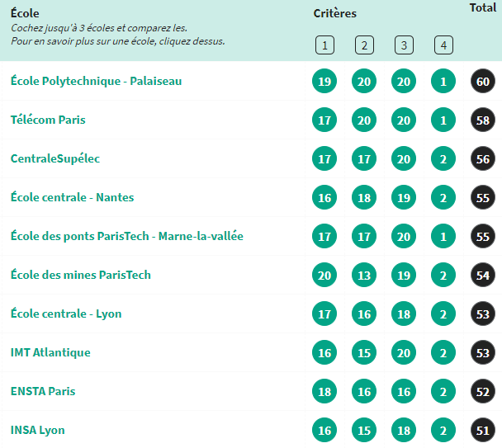Click criterion 4 header box

click(x=443, y=45)
